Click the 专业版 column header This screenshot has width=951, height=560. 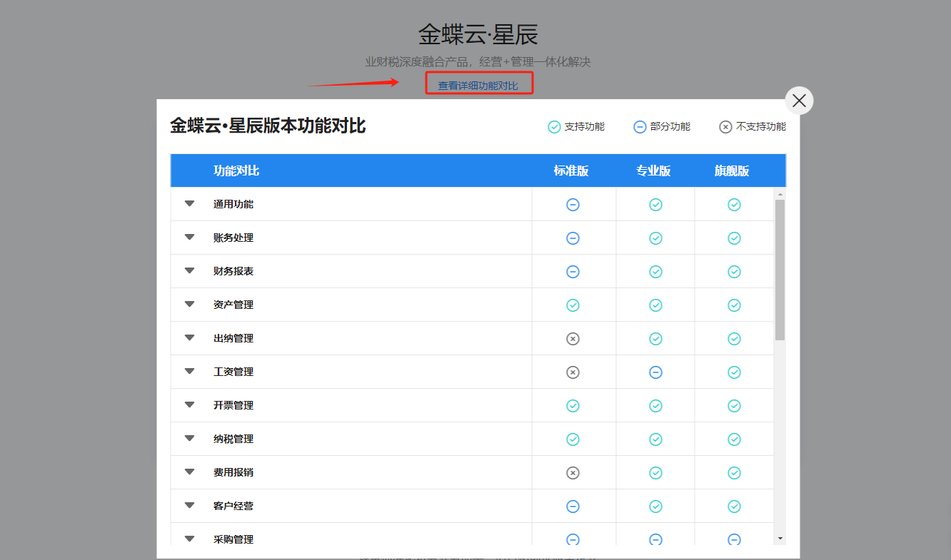(654, 171)
